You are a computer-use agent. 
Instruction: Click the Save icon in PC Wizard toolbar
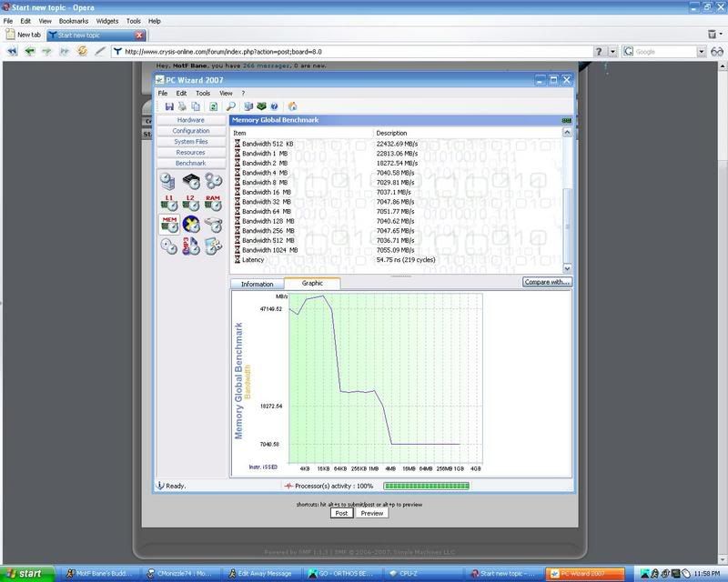pyautogui.click(x=169, y=106)
